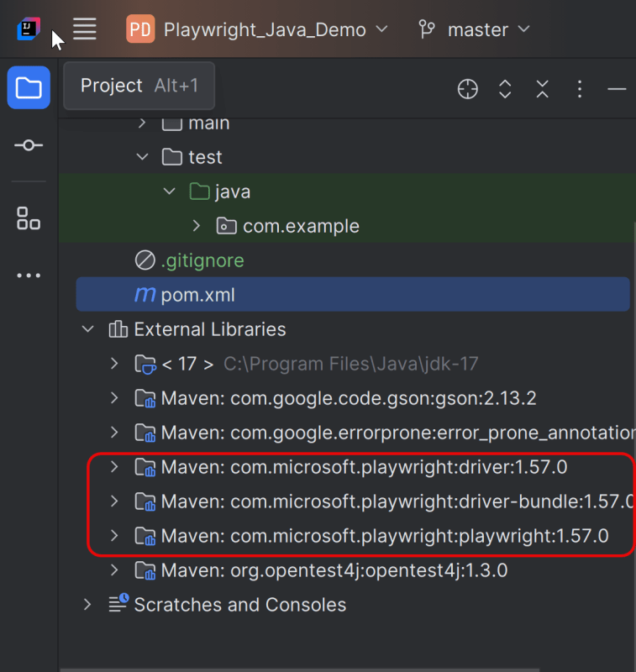Open project panel options menu

pos(580,89)
